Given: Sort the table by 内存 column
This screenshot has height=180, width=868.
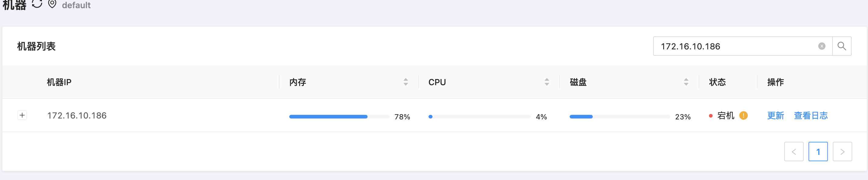Looking at the screenshot, I should coord(406,82).
